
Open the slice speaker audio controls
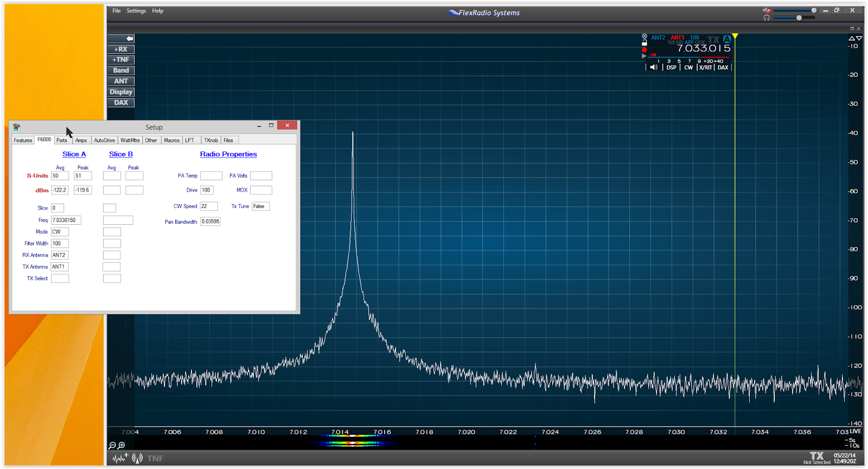[x=654, y=67]
